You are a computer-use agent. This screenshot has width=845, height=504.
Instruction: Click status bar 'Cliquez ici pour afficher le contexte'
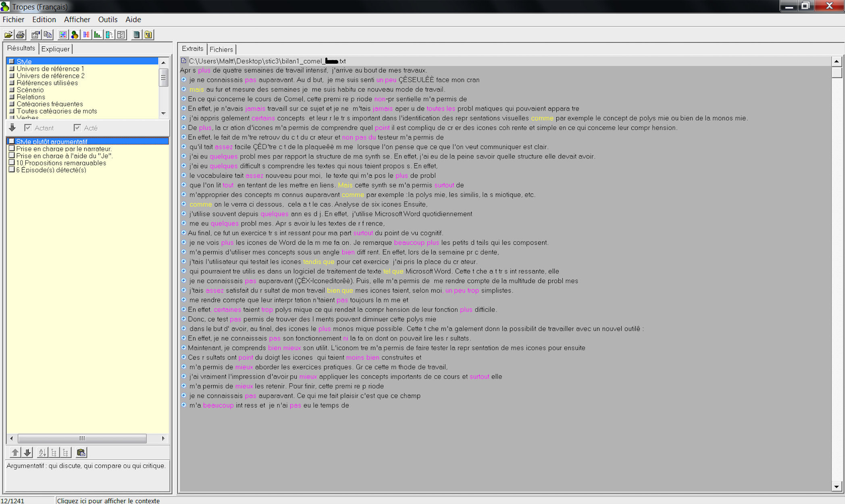tap(108, 500)
